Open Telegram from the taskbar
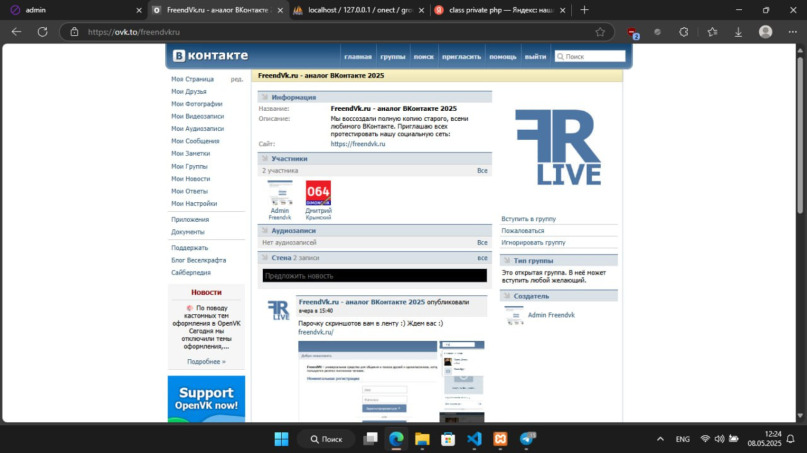This screenshot has width=807, height=453. point(527,439)
